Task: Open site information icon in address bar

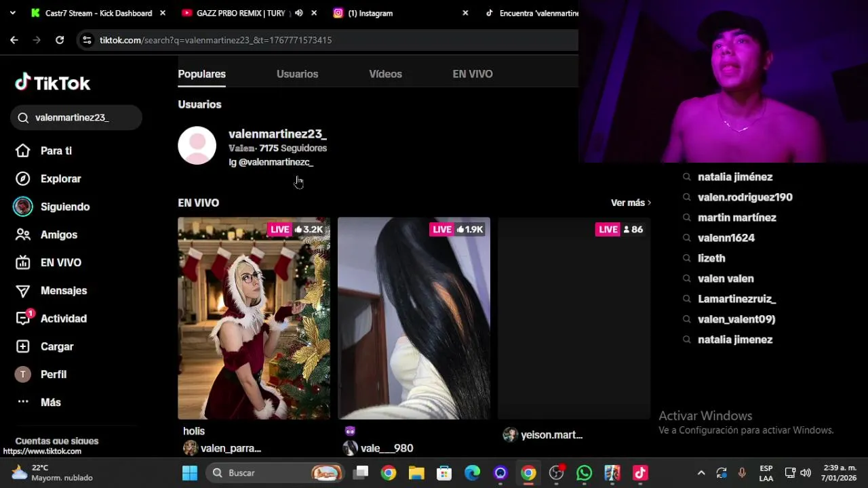Action: click(x=86, y=40)
